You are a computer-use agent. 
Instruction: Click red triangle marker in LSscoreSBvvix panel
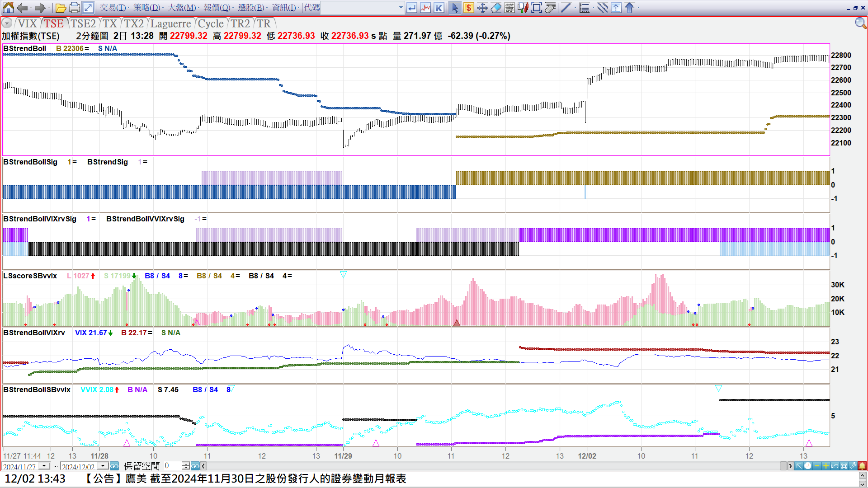457,323
